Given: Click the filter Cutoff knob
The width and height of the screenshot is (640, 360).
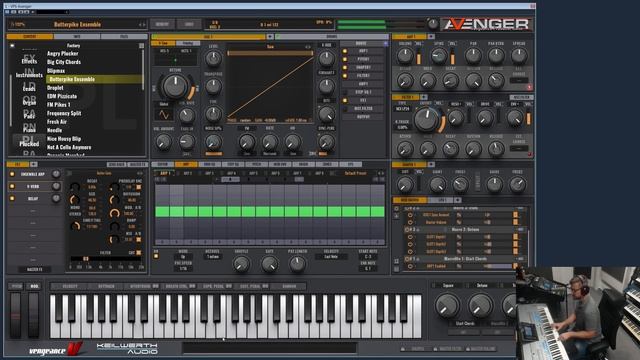Looking at the screenshot, I should (426, 119).
